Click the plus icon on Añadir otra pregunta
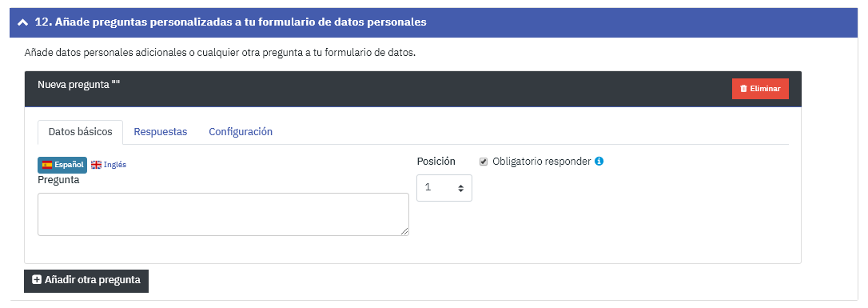 click(37, 280)
